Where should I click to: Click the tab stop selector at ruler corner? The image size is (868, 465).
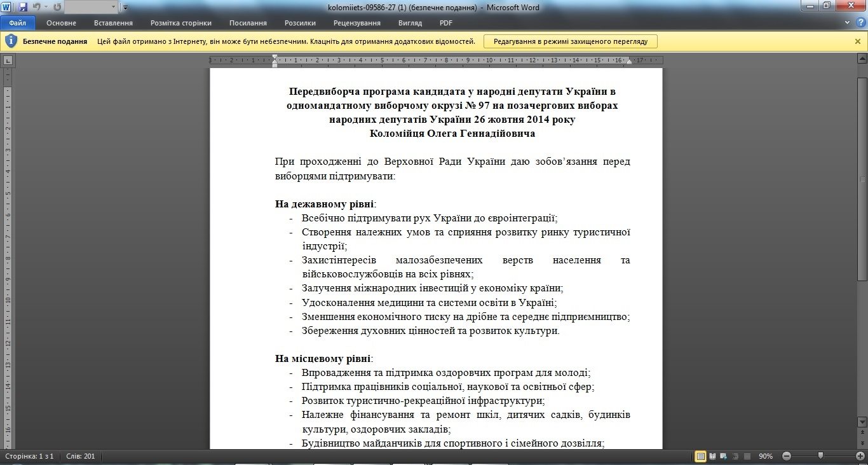tap(8, 61)
